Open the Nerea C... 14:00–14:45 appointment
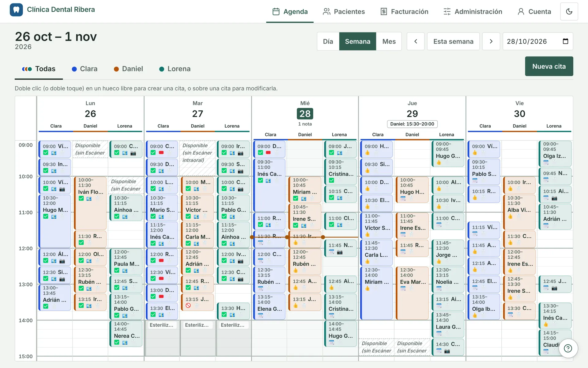This screenshot has height=368, width=588. tap(126, 333)
